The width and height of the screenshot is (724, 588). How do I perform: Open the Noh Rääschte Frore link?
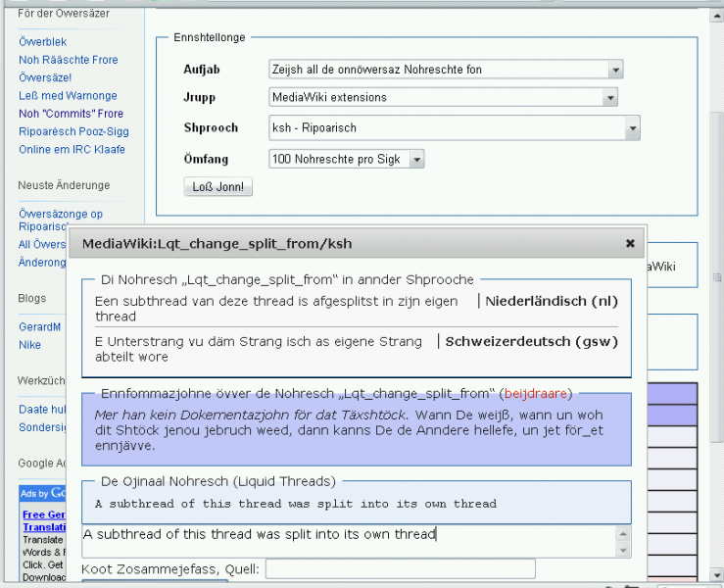click(x=69, y=60)
